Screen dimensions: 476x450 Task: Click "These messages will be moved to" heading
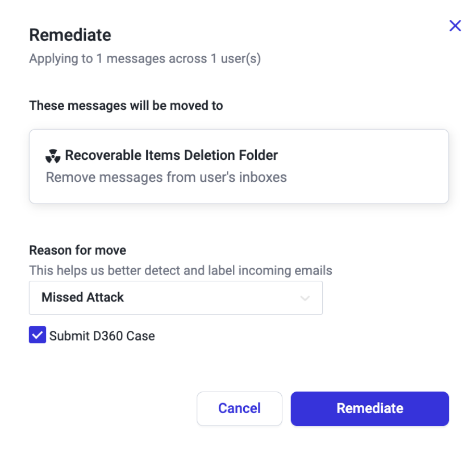tap(126, 106)
